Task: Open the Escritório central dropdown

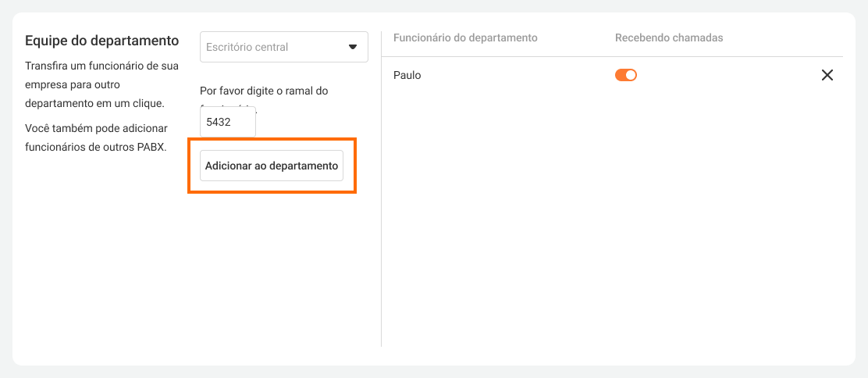Action: tap(283, 47)
